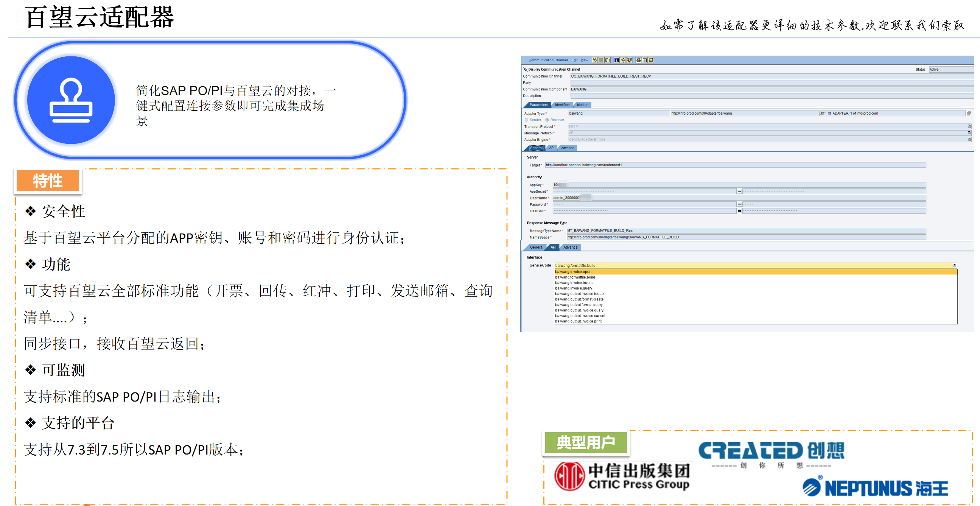Choose baiwang.invoice.query from the list
The height and width of the screenshot is (506, 980).
click(x=756, y=288)
